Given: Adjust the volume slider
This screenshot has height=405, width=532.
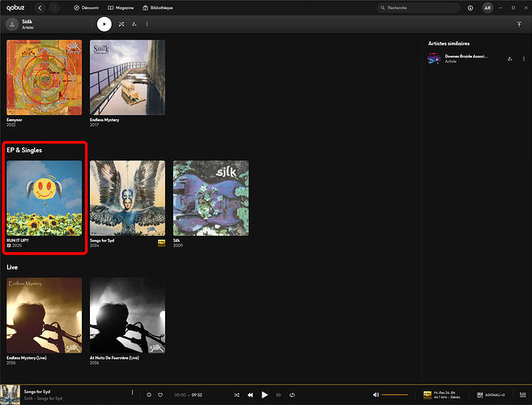Looking at the screenshot, I should tap(394, 394).
